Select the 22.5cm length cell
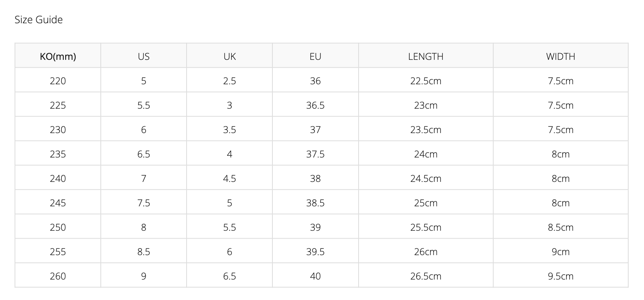The height and width of the screenshot is (300, 644). pyautogui.click(x=426, y=81)
